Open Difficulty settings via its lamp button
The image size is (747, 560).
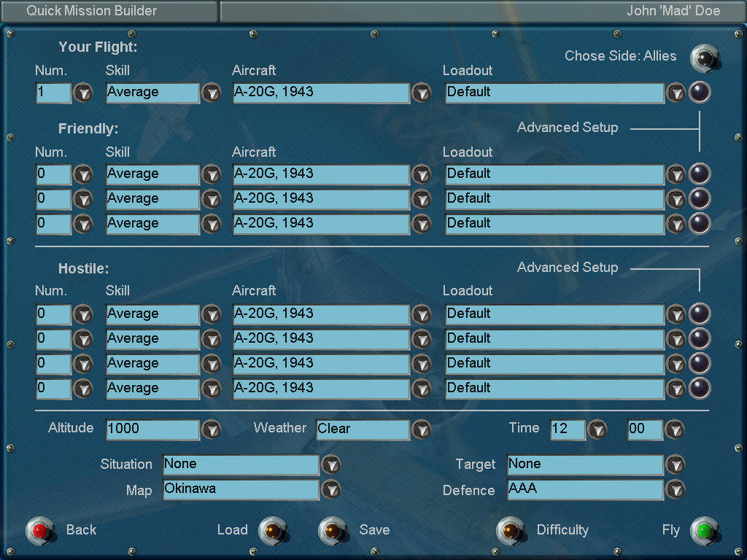(x=511, y=531)
